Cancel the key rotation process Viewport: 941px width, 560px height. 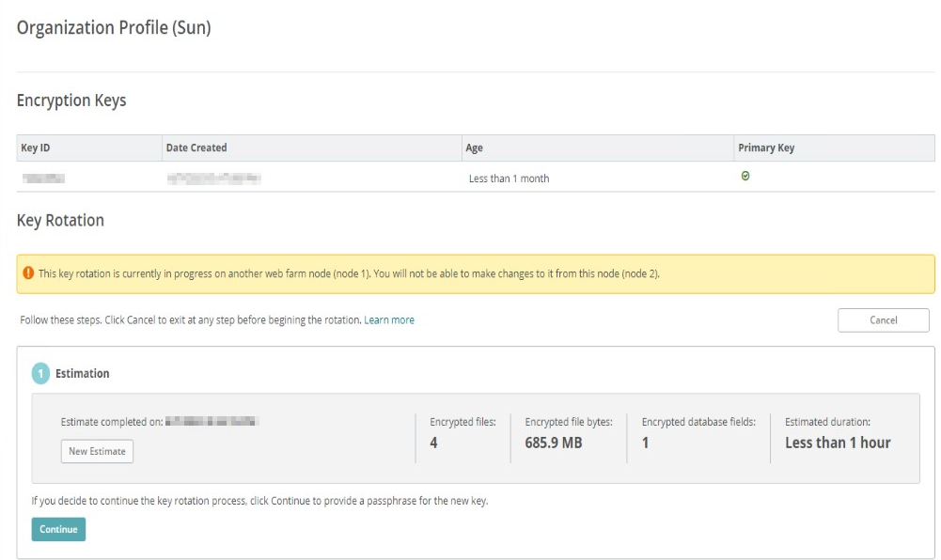coord(884,320)
